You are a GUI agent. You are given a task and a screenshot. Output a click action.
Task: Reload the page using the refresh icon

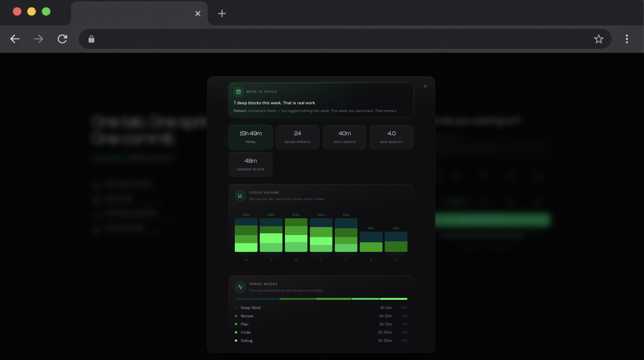(62, 39)
